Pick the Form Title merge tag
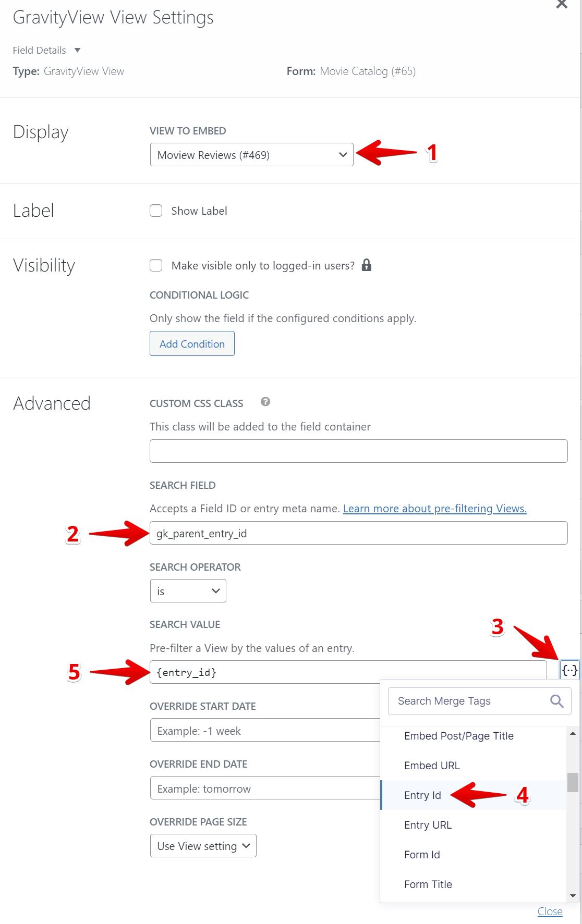 [x=428, y=884]
